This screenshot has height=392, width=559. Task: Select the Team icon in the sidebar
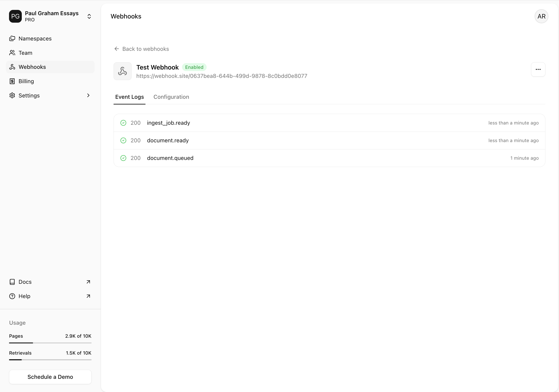pos(12,53)
